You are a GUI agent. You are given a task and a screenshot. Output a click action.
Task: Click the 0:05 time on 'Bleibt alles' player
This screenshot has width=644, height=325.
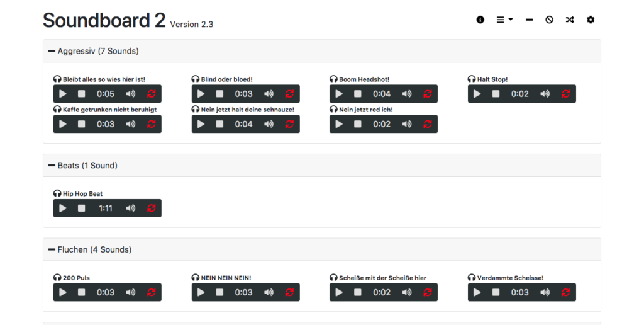point(106,94)
